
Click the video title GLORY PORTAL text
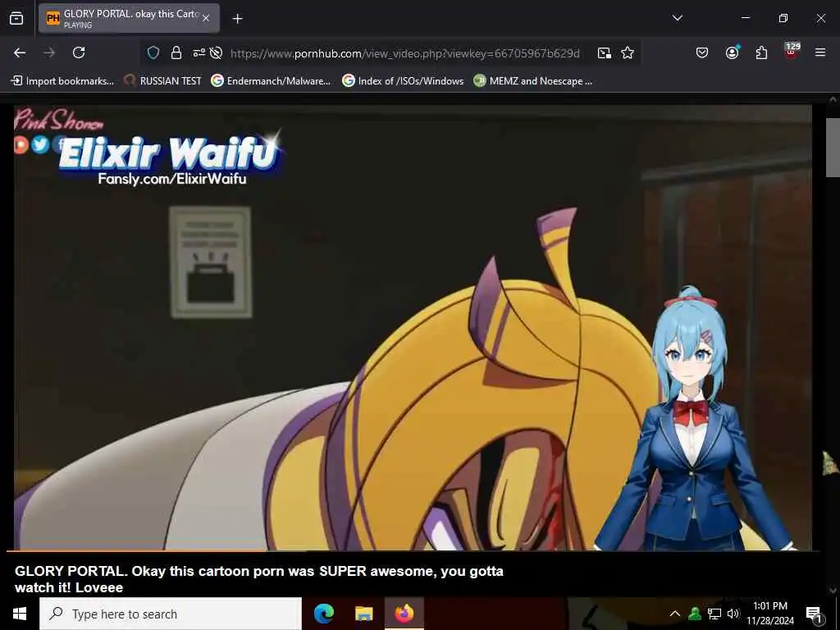click(x=258, y=579)
